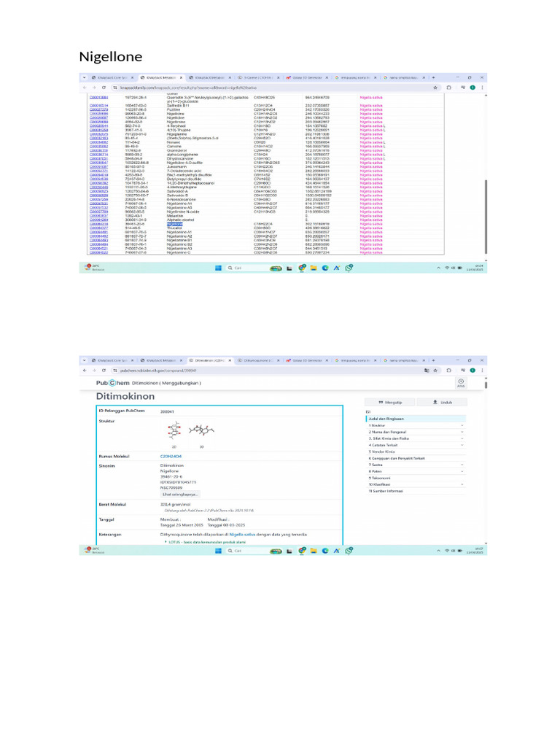The height and width of the screenshot is (747, 560).
Task: Click the Lihat selengkapnya synonyms button
Action: coord(180,495)
